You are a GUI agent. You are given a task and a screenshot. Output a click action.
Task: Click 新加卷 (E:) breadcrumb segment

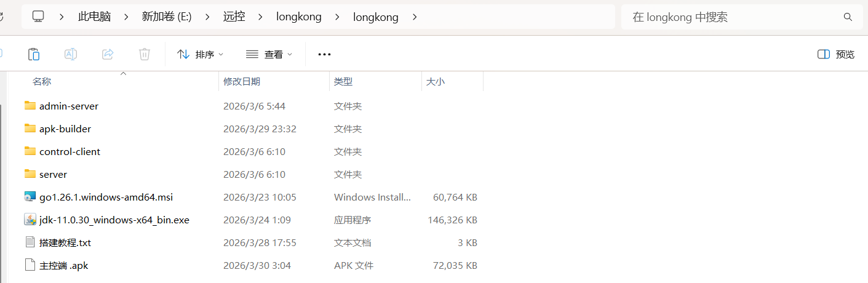click(x=167, y=17)
